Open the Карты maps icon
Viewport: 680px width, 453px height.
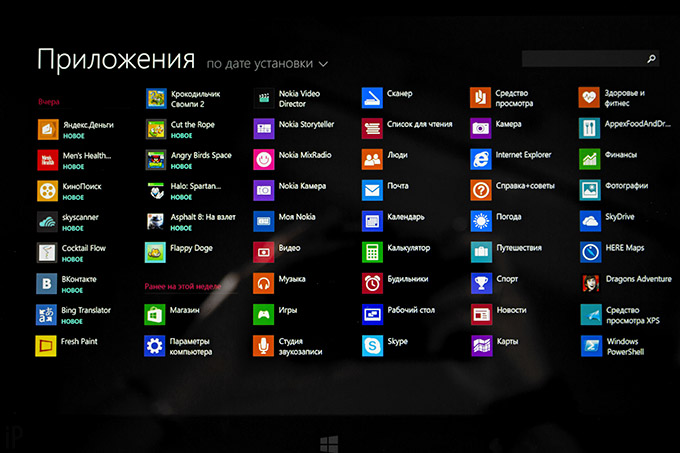482,346
